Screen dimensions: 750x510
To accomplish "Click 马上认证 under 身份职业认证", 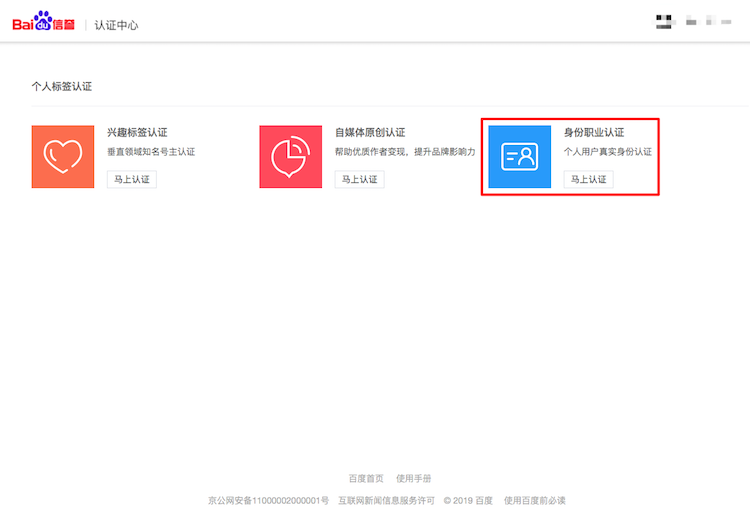I will pyautogui.click(x=588, y=179).
